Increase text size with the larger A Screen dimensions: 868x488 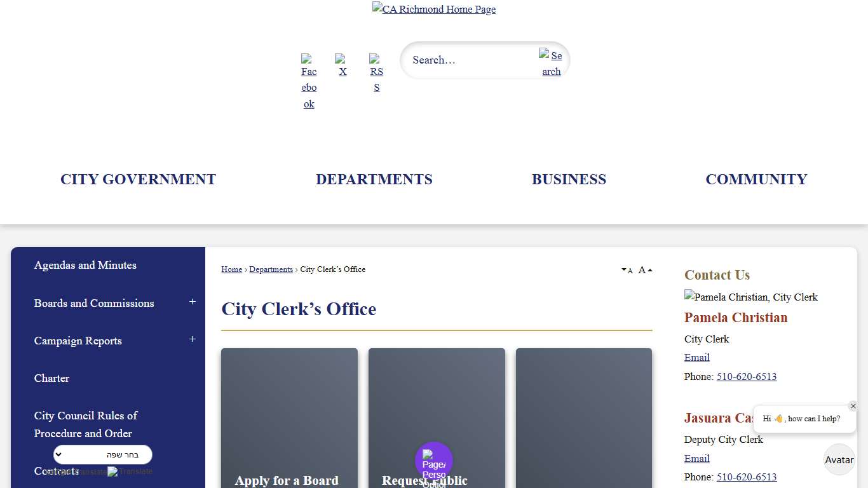point(644,269)
